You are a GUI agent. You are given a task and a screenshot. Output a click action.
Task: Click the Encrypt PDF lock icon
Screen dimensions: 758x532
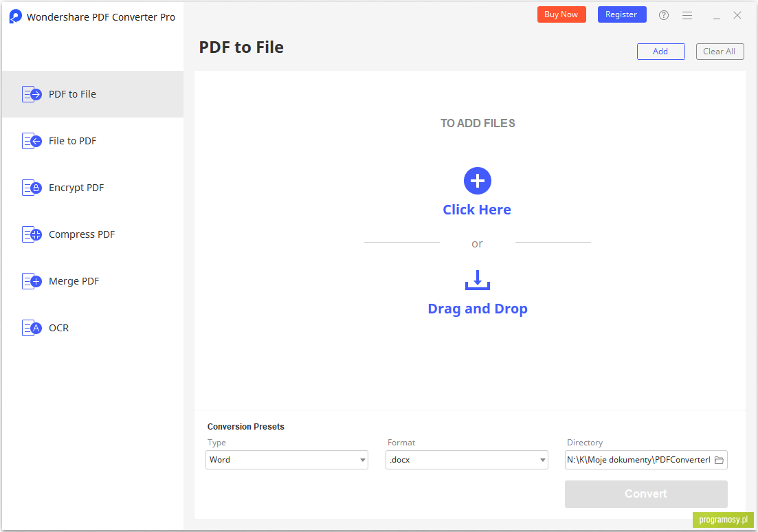click(32, 188)
